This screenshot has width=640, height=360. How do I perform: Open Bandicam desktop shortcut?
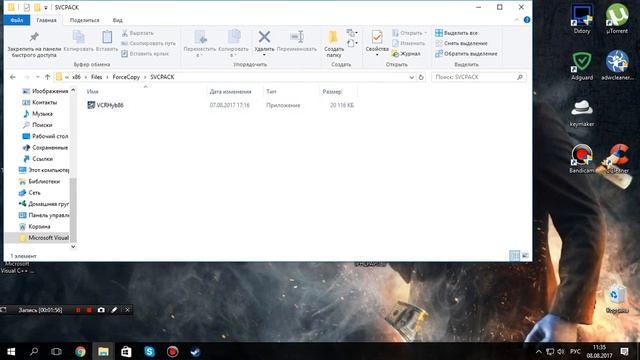coord(582,159)
